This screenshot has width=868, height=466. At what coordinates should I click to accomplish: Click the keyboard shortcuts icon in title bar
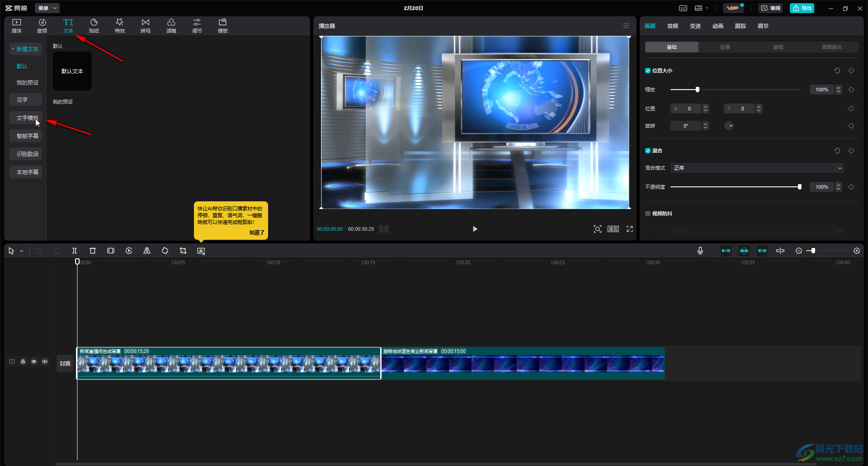point(683,8)
